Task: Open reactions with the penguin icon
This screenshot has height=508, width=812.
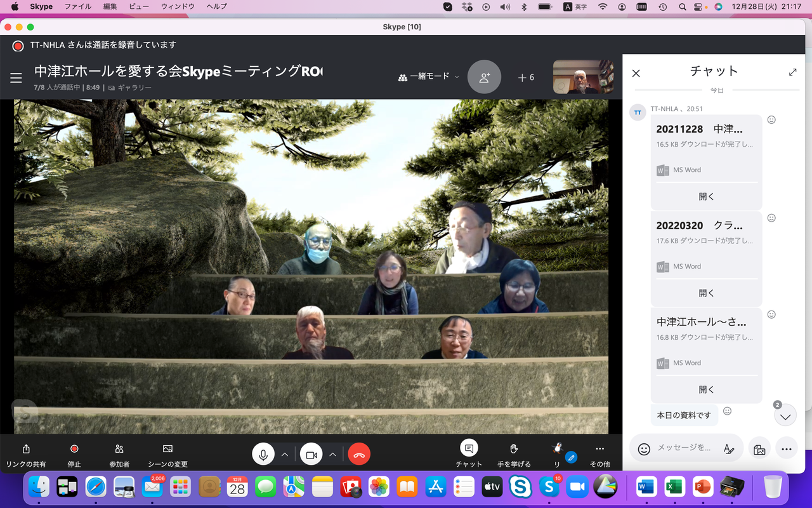Action: coord(558,455)
